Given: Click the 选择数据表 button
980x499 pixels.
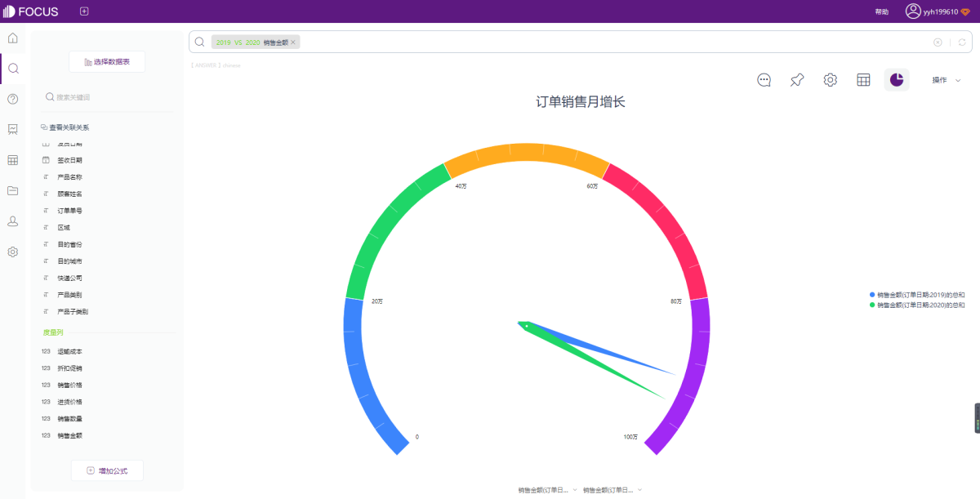Looking at the screenshot, I should click(x=107, y=61).
